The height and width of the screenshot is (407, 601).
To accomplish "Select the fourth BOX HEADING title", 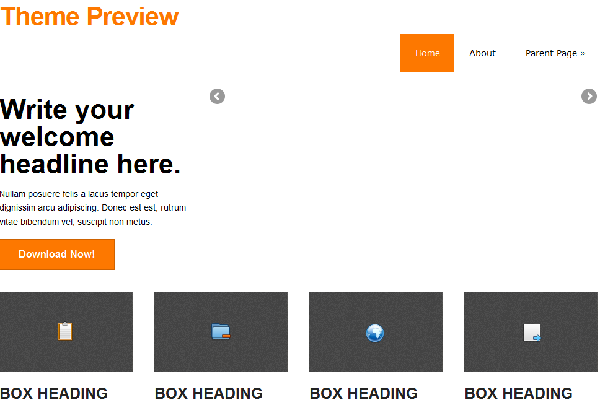I will coord(518,394).
